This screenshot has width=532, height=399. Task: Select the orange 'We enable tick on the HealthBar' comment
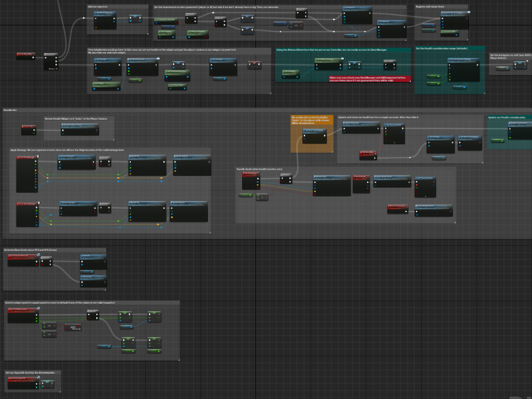pos(311,120)
